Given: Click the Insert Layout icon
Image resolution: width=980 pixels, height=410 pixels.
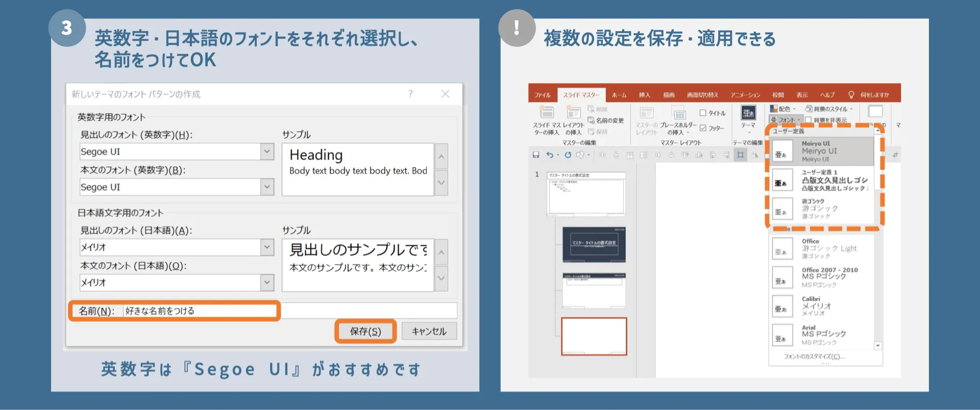Looking at the screenshot, I should pos(574,112).
